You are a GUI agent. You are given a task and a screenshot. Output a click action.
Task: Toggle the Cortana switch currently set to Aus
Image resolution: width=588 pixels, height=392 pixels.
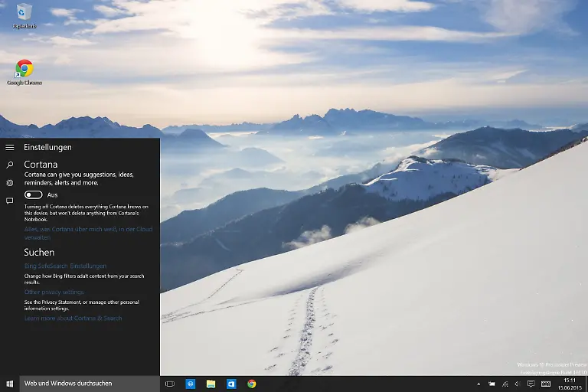point(33,194)
